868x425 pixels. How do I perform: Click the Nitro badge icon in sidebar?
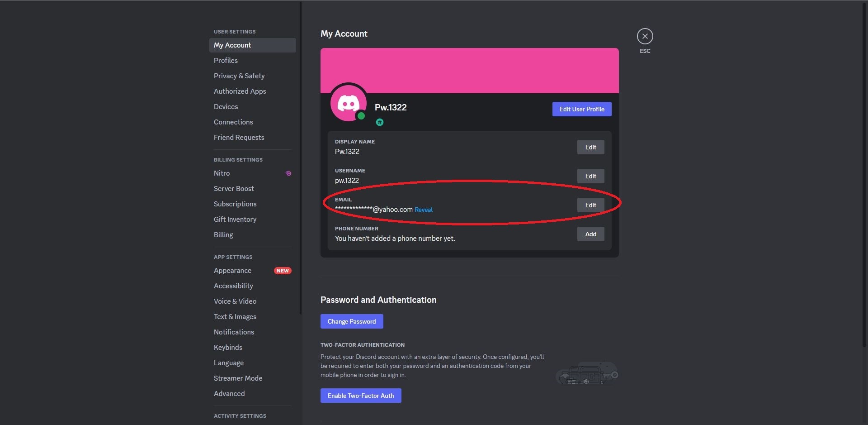pos(288,173)
